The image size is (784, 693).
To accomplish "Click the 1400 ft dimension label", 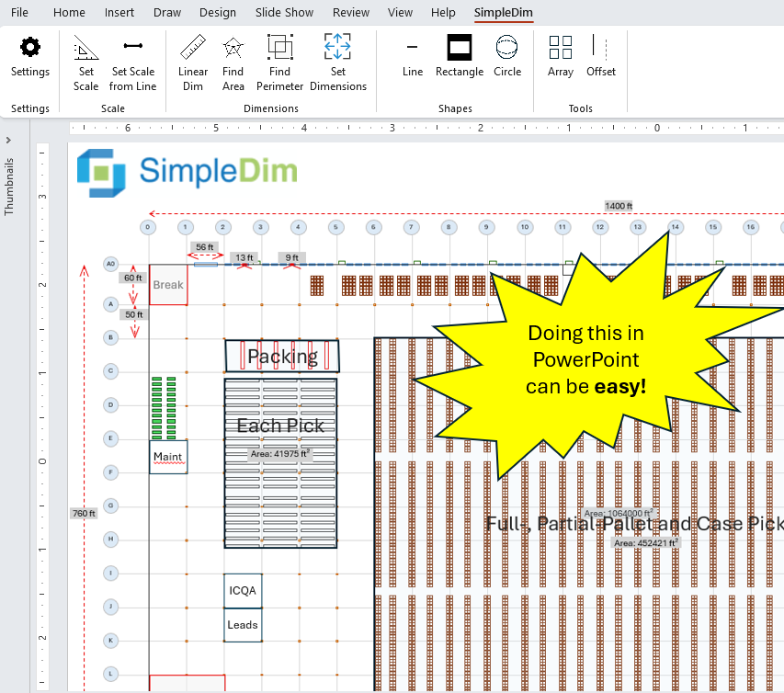I will 619,206.
